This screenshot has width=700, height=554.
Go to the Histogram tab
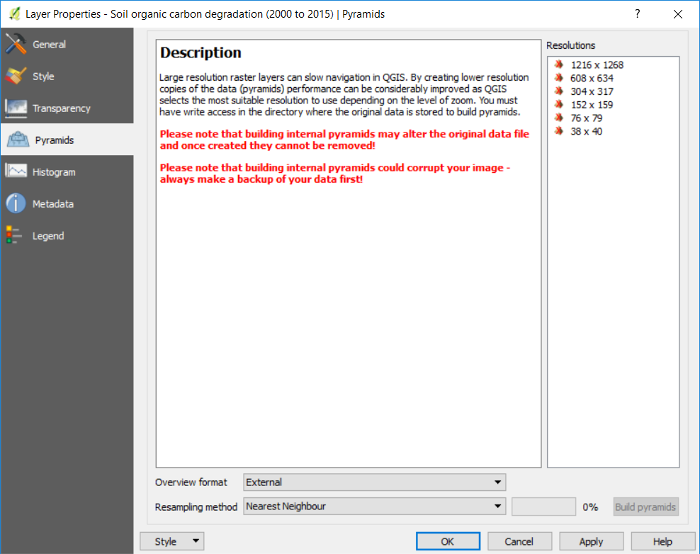point(67,172)
